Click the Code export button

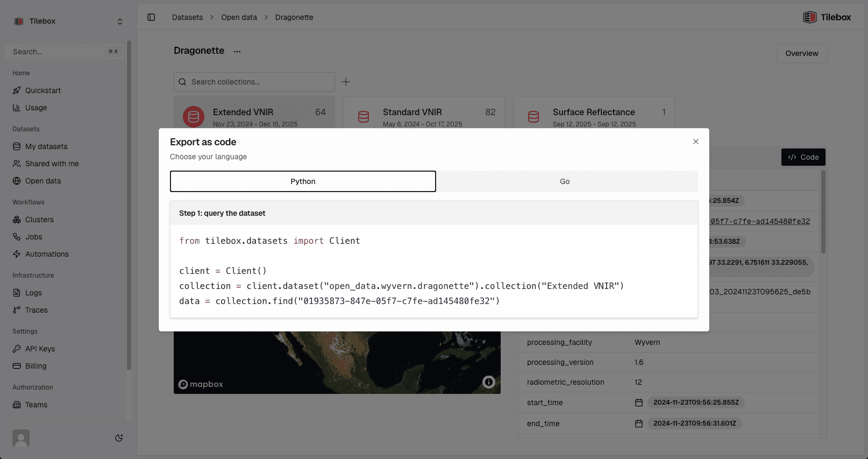(x=803, y=157)
